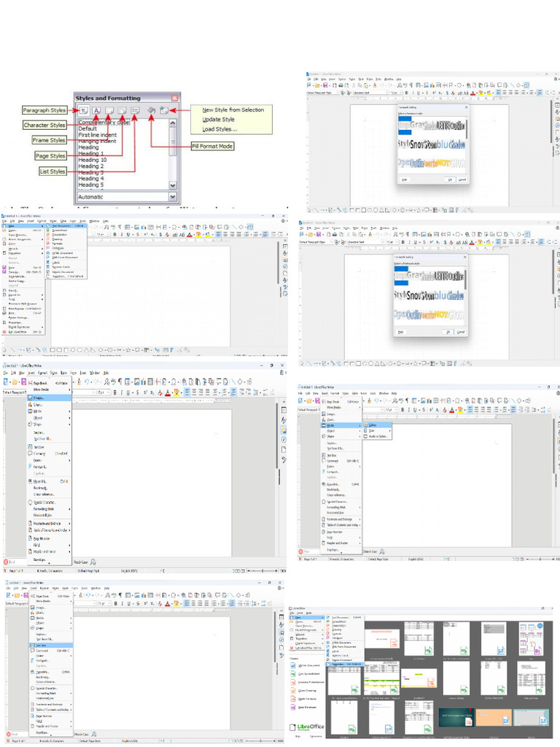This screenshot has height=747, width=560.
Task: Click the Character Styles icon
Action: tap(96, 109)
